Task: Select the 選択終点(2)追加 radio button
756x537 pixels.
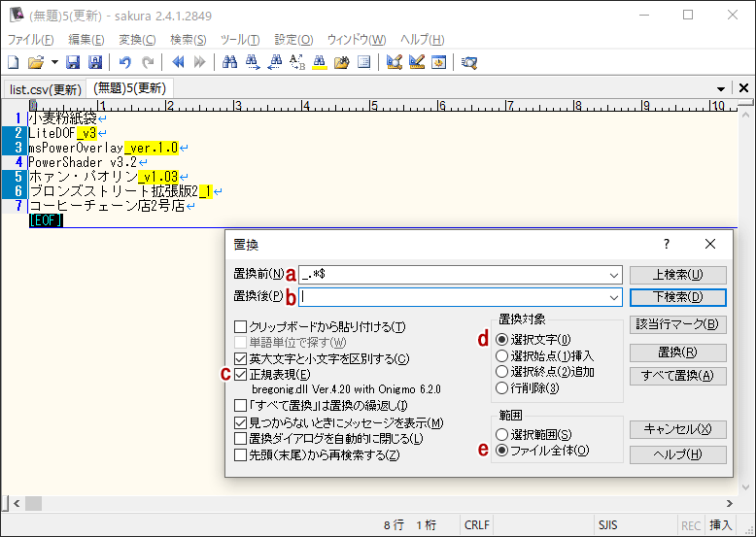Action: (x=502, y=372)
